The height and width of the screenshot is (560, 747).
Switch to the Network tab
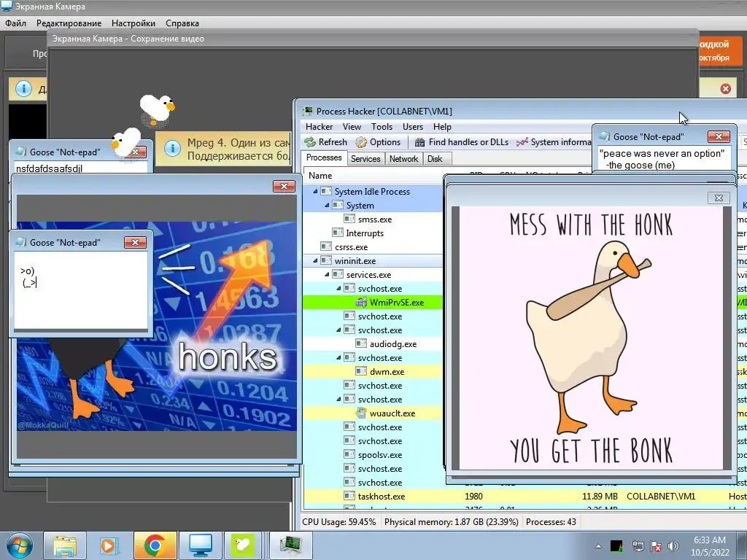(403, 159)
